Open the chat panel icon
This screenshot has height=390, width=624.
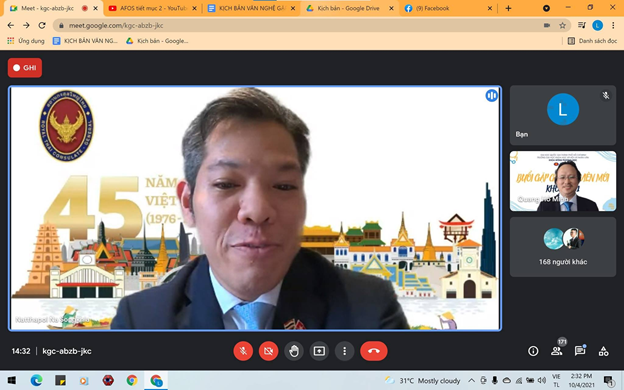pyautogui.click(x=580, y=351)
